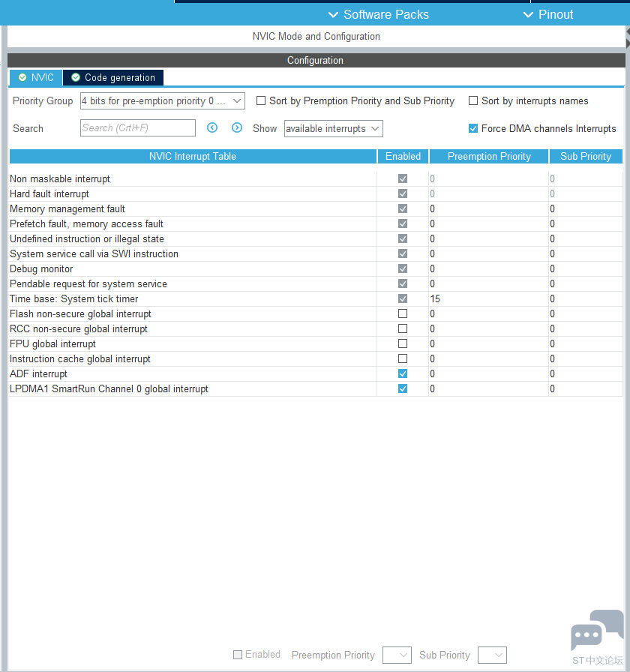This screenshot has height=672, width=630.
Task: Uncheck Force DMA channels Interrupts
Action: [473, 128]
